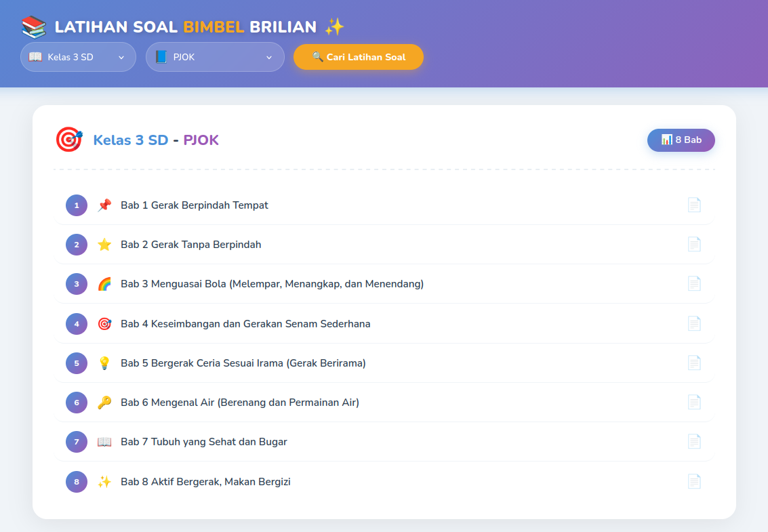768x532 pixels.
Task: Open document icon for Bab 4 Keseimbangan
Action: (x=694, y=323)
